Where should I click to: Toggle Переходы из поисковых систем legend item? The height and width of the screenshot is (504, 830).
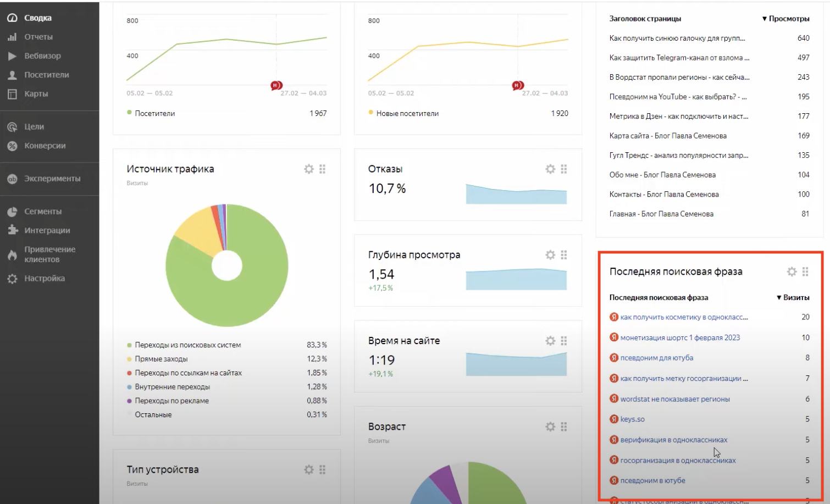[187, 345]
